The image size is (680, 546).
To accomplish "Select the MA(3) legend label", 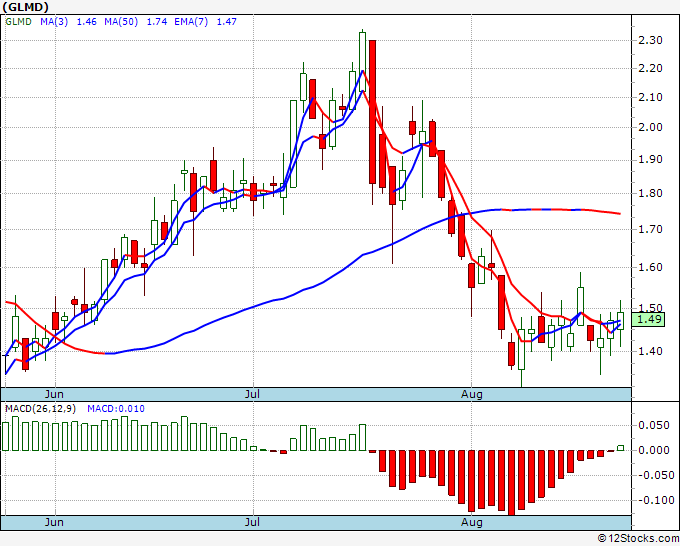I will pos(54,22).
